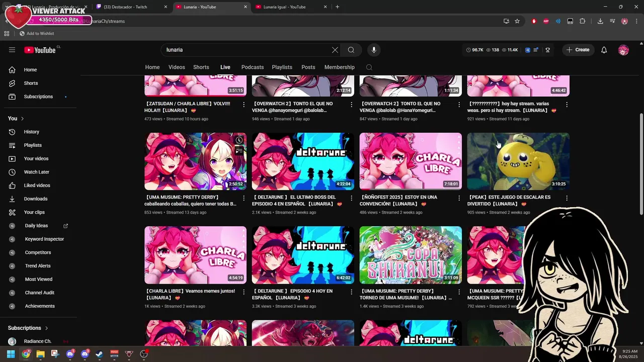Image resolution: width=644 pixels, height=362 pixels.
Task: Click the 96.7K watch-time stat
Action: (x=474, y=50)
